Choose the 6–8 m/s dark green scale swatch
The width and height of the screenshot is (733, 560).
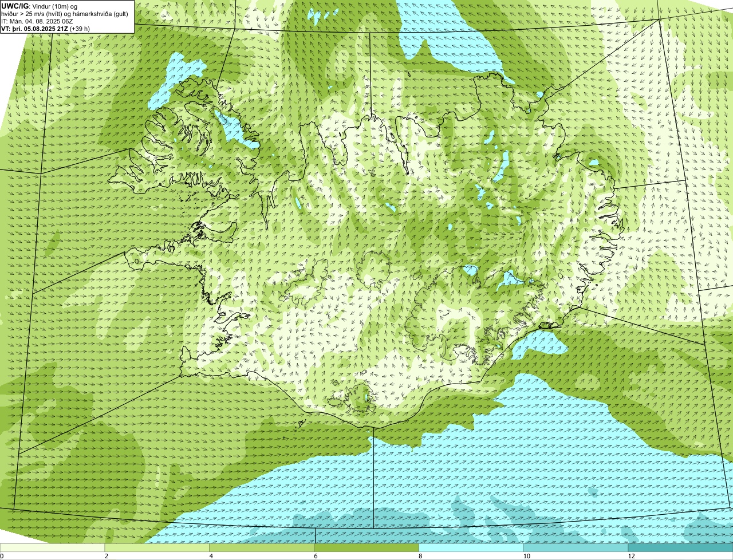367,548
